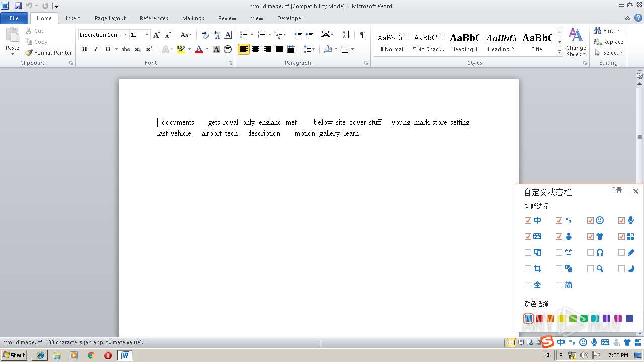
Task: Click the Enclose Characters icon
Action: coord(228,49)
